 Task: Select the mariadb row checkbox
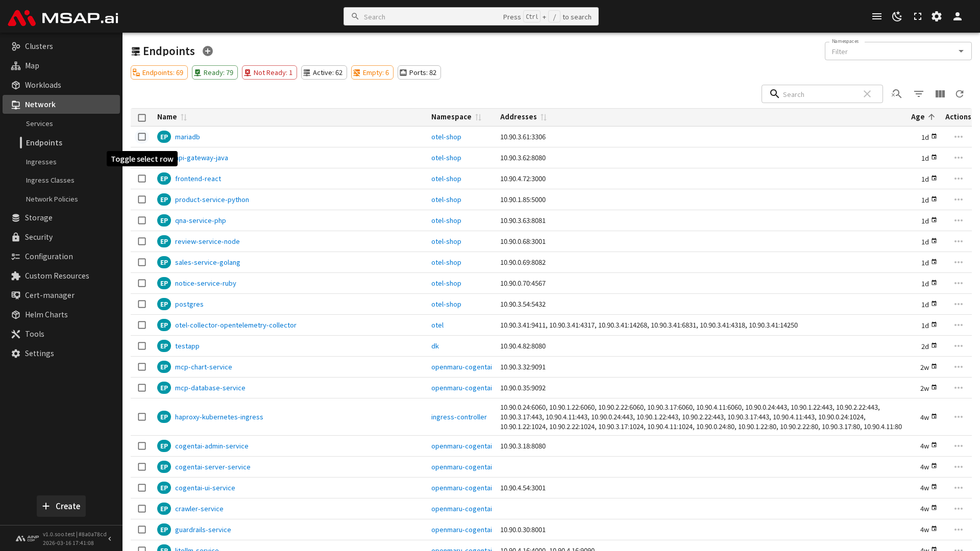point(142,137)
